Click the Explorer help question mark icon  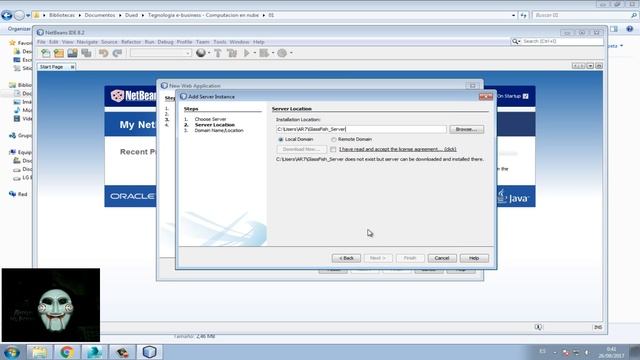[x=630, y=29]
